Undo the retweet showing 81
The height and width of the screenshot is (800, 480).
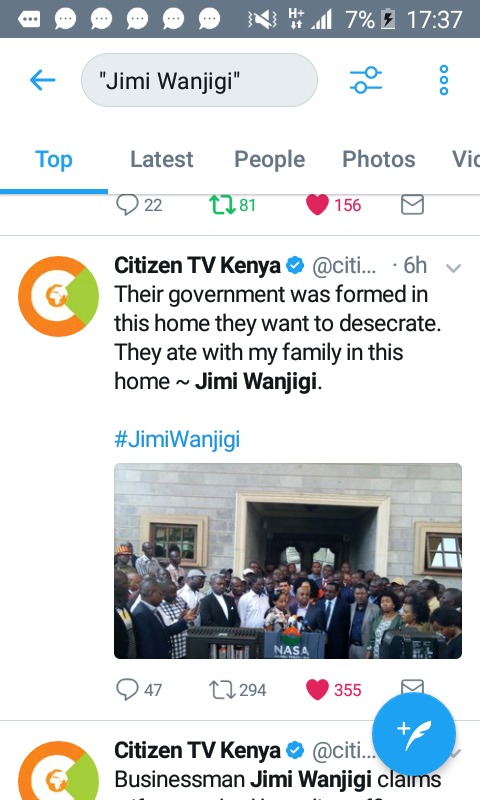tap(222, 205)
